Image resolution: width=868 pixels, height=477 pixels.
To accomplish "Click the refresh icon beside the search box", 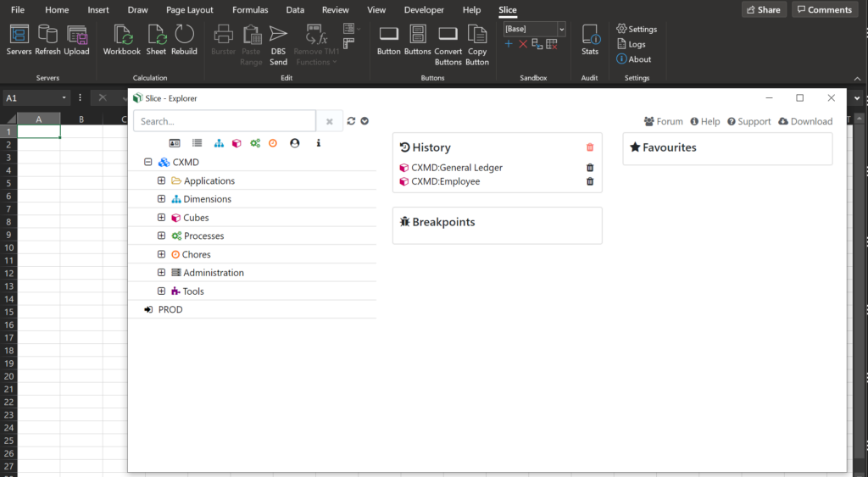I will point(351,121).
